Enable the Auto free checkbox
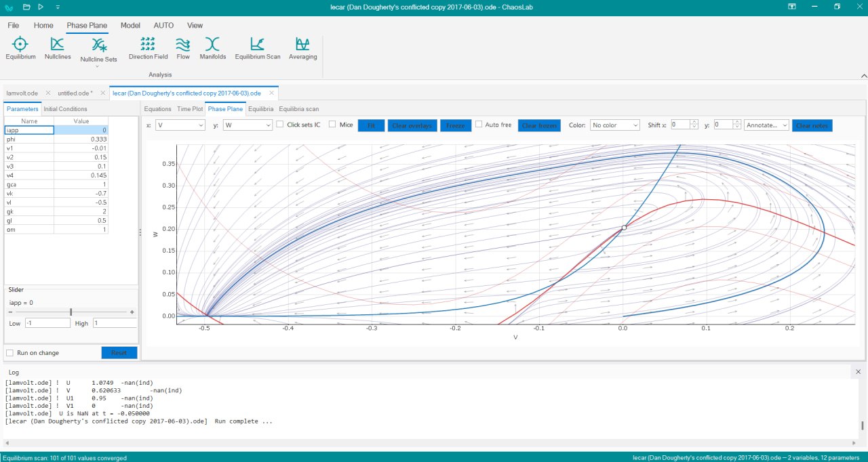The height and width of the screenshot is (462, 868). point(479,125)
